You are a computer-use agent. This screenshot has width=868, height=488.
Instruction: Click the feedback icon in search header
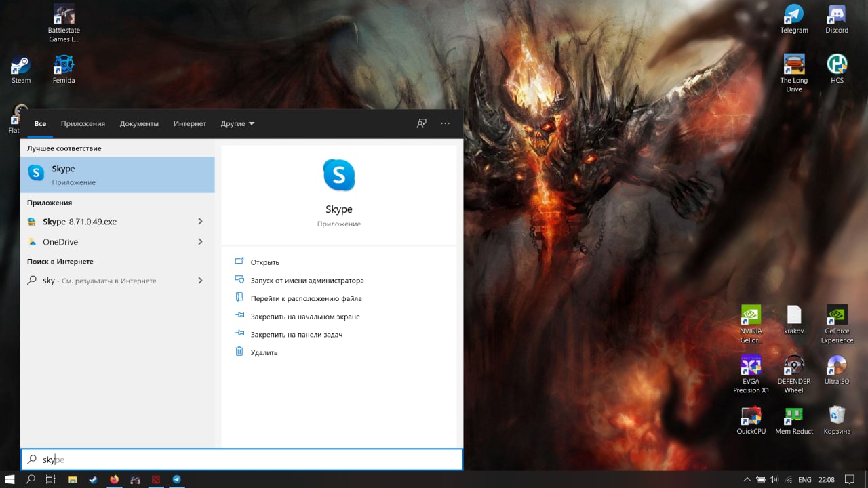422,123
